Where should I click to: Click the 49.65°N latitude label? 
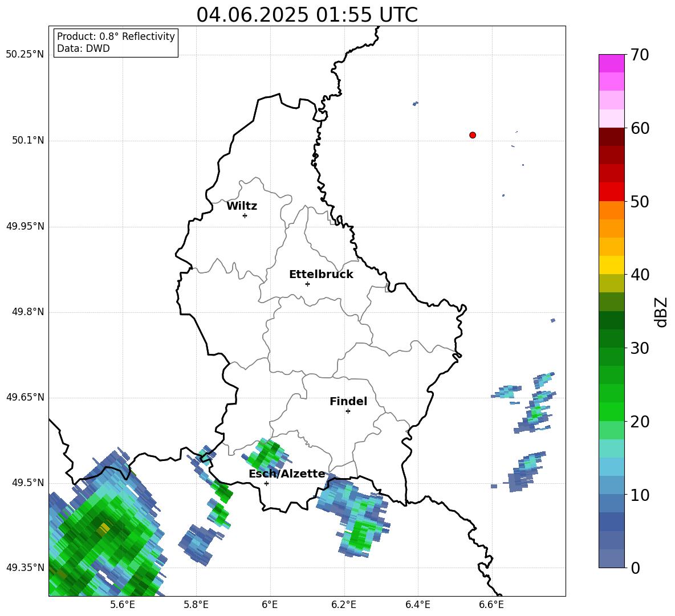click(25, 397)
